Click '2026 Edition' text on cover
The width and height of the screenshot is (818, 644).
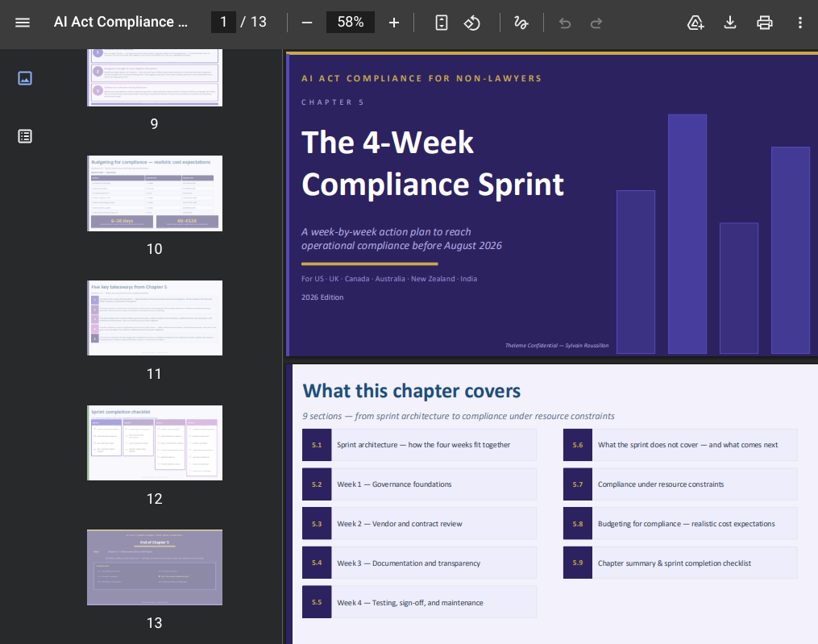(322, 297)
